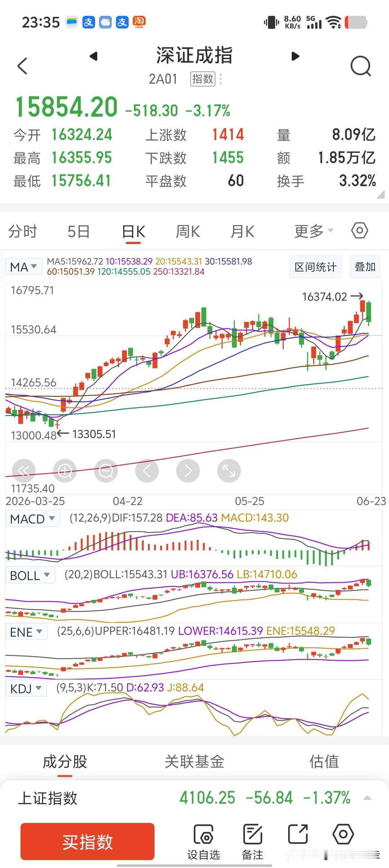Tap the Taobao notification icon

[139, 22]
